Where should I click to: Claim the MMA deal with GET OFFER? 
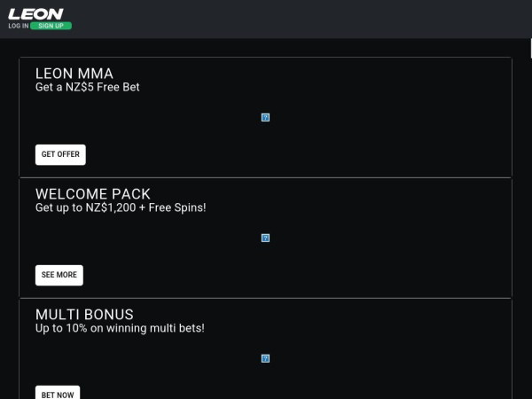point(60,154)
